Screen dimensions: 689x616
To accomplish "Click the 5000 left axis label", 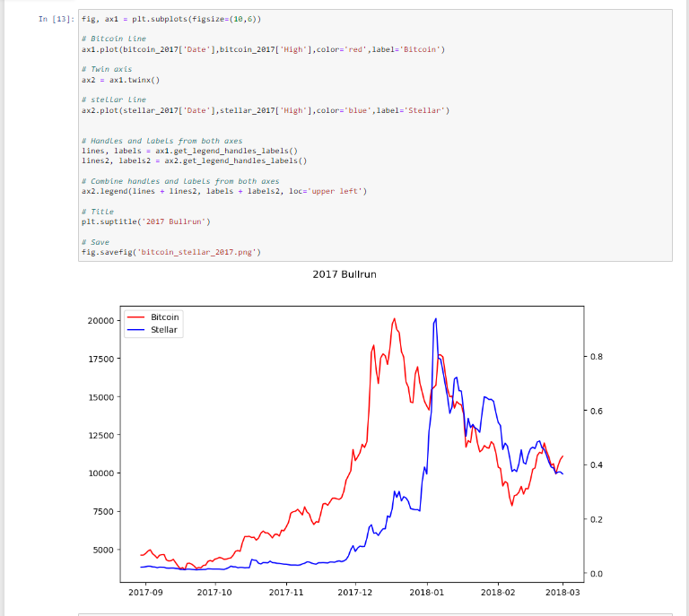I will coord(103,550).
